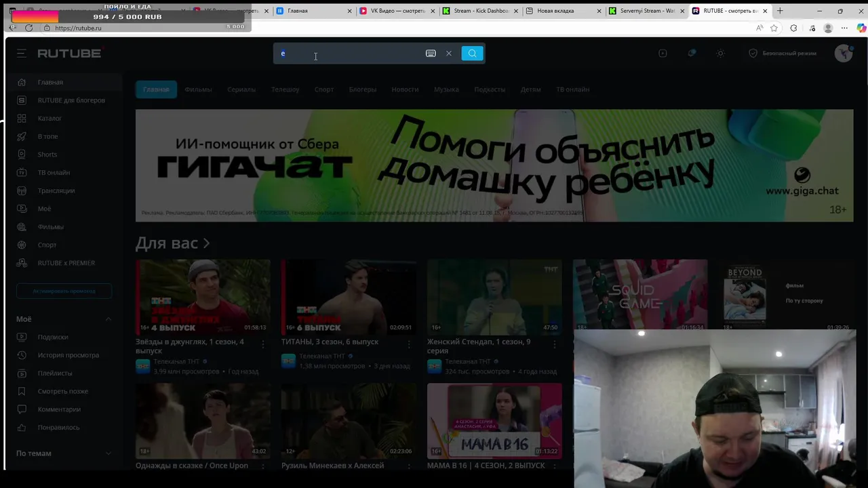
Task: Open the hamburger menu beside RUTUBE logo
Action: [x=22, y=54]
